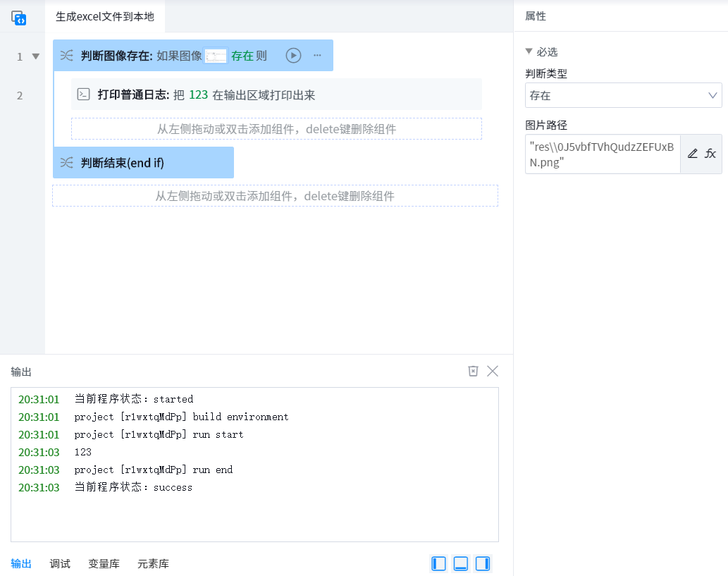The width and height of the screenshot is (728, 576).
Task: Open the more options ellipsis on step 1
Action: tap(317, 56)
